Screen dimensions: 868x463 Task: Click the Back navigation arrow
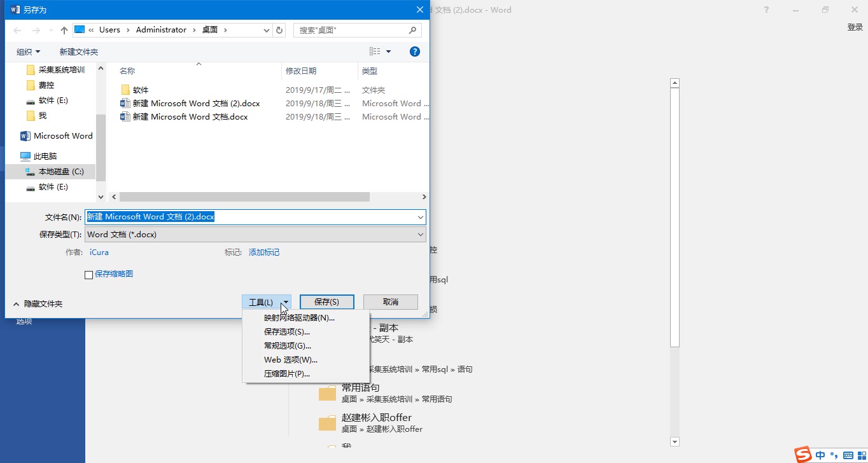click(x=17, y=30)
